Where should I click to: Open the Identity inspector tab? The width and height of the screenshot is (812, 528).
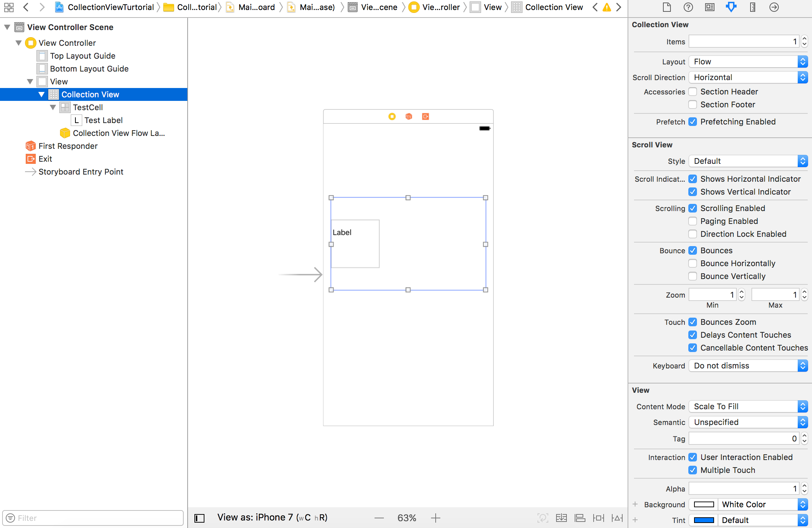[709, 7]
